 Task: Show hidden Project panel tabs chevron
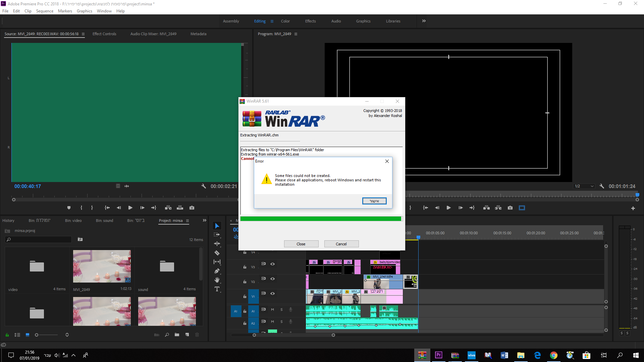[205, 220]
